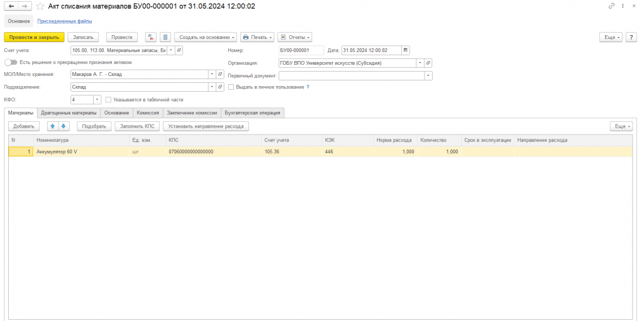Go forward with the right arrow button
644x321 pixels.
[x=25, y=6]
